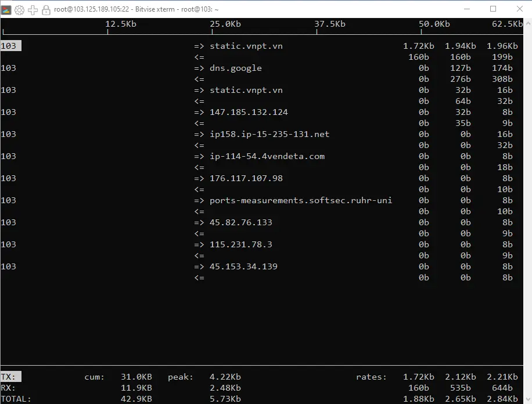Click the 2.21Kb TX rate value
The height and width of the screenshot is (404, 532).
(x=502, y=377)
